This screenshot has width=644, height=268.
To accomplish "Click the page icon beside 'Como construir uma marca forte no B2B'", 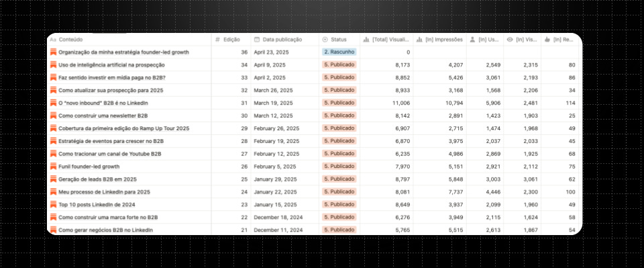I will pos(53,217).
